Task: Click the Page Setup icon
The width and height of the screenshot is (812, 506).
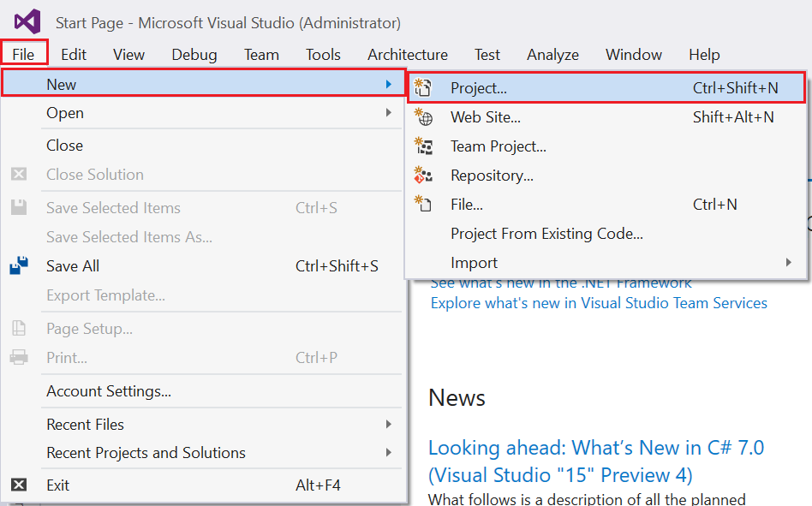Action: point(19,328)
